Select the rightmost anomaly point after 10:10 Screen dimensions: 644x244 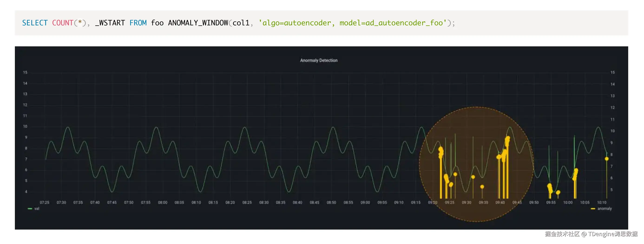tap(607, 158)
